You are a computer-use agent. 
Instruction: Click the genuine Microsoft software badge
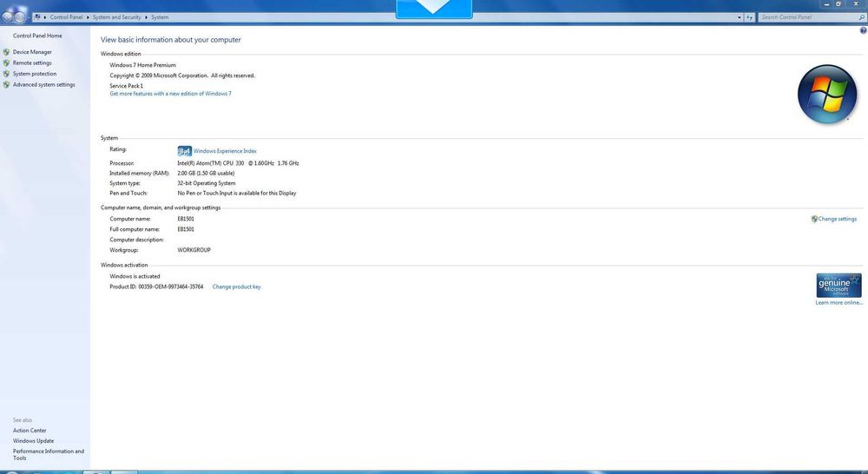coord(838,285)
